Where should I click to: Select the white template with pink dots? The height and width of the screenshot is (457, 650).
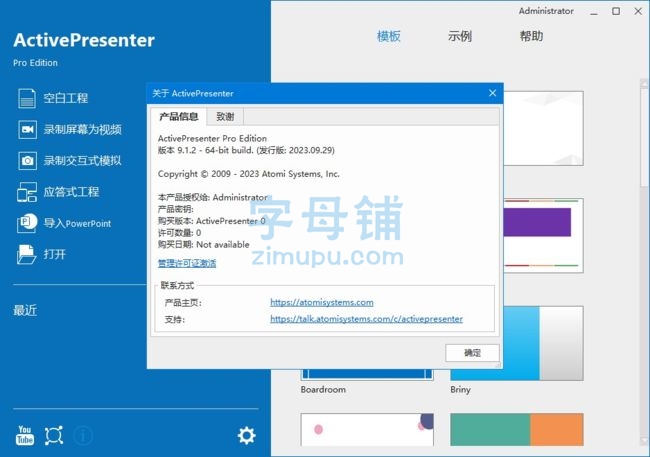[x=367, y=430]
